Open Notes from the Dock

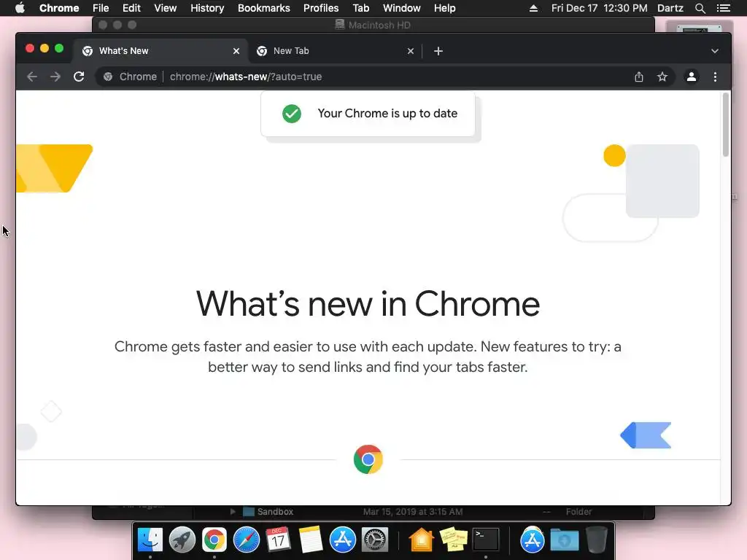311,540
